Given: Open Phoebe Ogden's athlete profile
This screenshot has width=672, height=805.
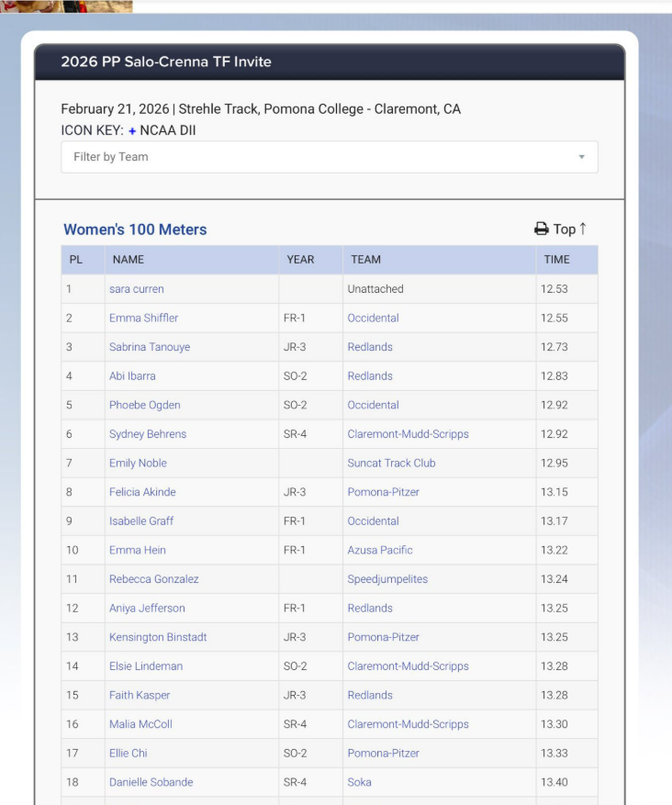Looking at the screenshot, I should tap(145, 406).
